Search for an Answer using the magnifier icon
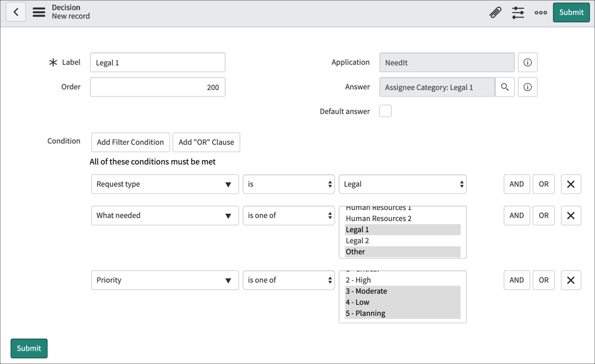This screenshot has width=595, height=364. pyautogui.click(x=504, y=87)
